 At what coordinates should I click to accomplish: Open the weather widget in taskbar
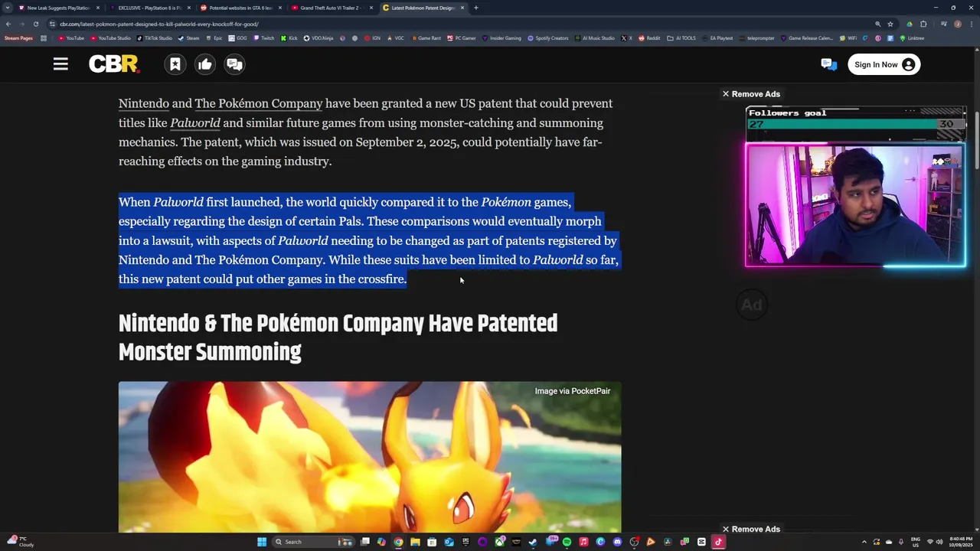(x=20, y=542)
